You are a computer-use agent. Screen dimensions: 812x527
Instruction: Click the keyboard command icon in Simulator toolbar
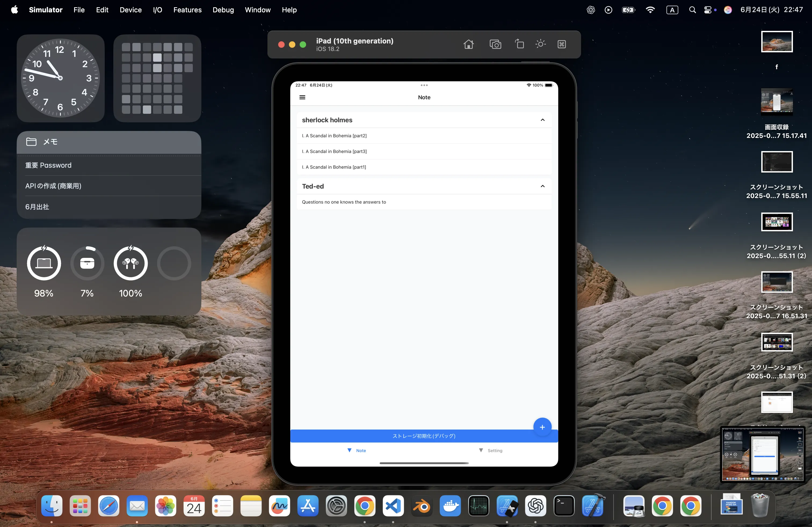(561, 44)
